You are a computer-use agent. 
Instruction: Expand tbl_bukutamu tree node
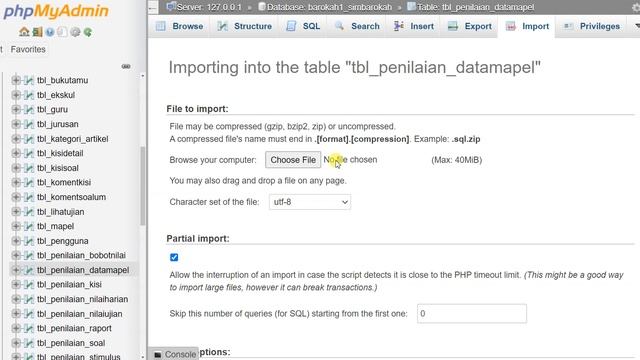[x=16, y=80]
